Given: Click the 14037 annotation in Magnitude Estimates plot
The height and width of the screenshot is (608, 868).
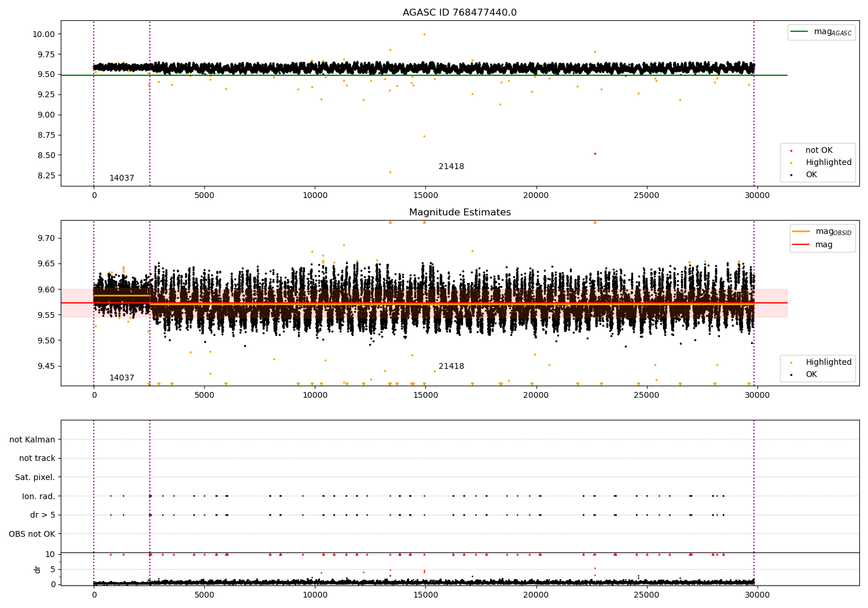Looking at the screenshot, I should tap(122, 378).
